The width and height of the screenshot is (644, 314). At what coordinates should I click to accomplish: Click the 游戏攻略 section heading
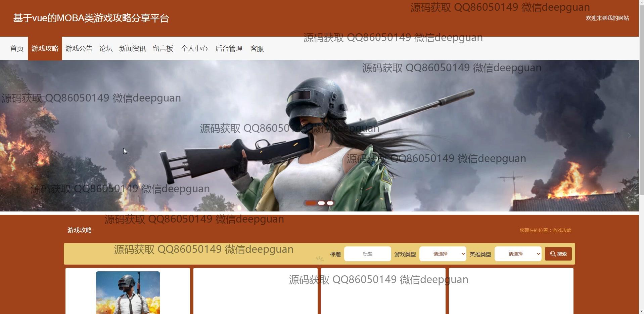(x=80, y=230)
